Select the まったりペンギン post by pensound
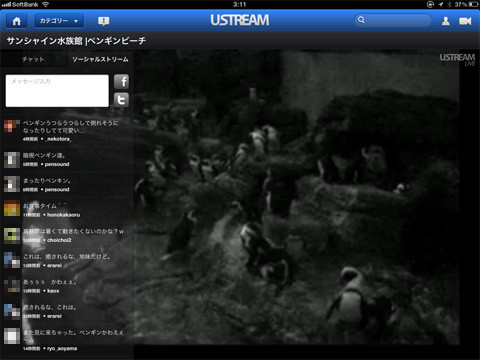This screenshot has height=360, width=480. [x=67, y=185]
